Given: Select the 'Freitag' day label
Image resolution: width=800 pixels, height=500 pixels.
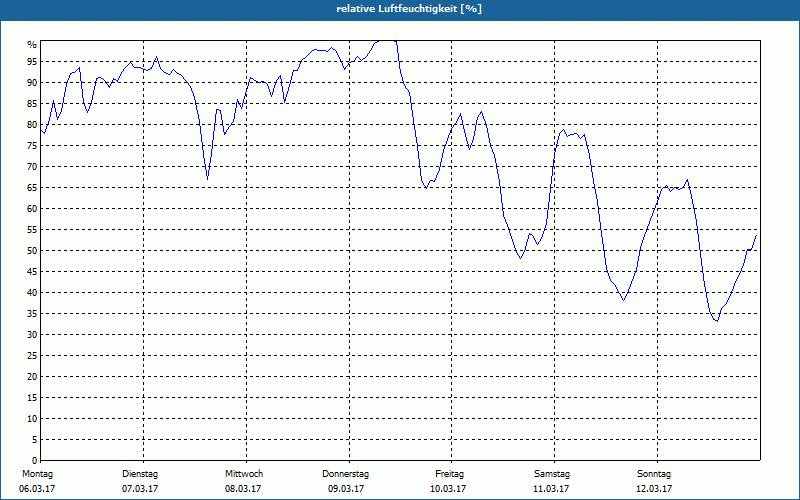Looking at the screenshot, I should pos(449,474).
